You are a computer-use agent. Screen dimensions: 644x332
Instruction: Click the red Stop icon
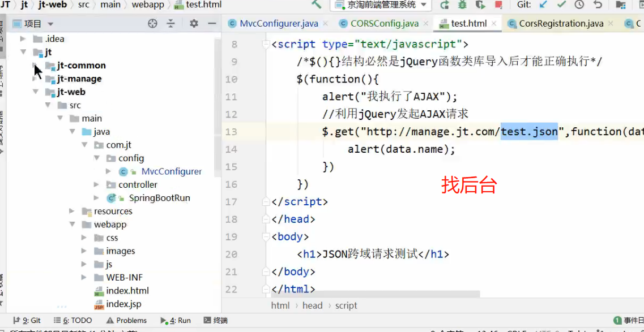pyautogui.click(x=498, y=5)
